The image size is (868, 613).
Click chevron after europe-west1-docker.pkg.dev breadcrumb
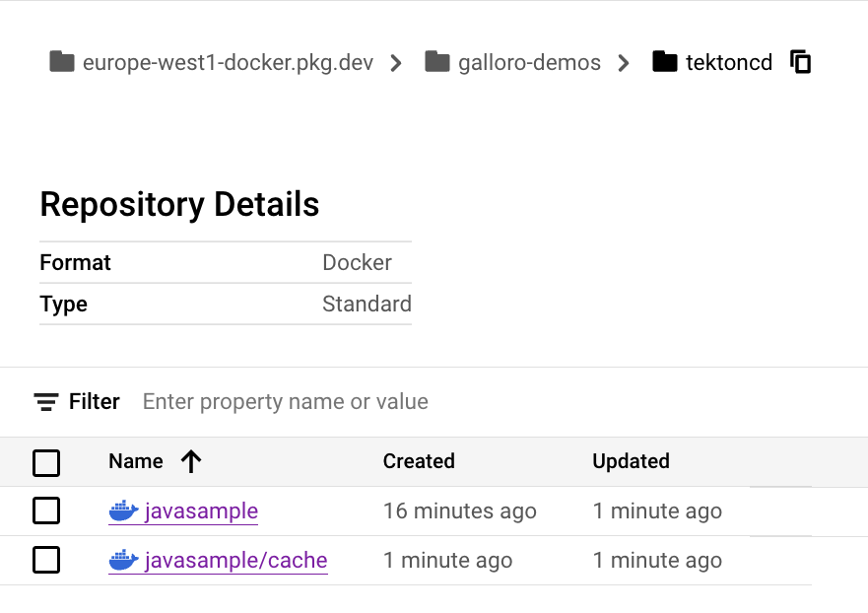396,63
